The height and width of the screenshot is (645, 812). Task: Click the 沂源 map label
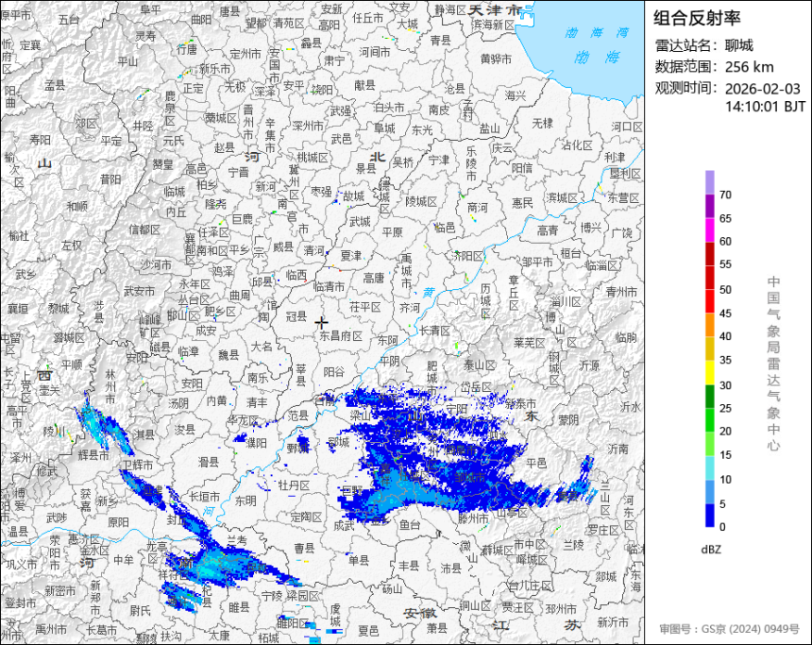tap(589, 365)
